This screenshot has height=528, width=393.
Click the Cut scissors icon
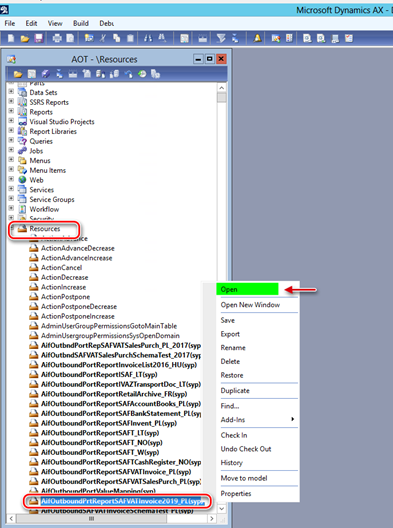103,38
